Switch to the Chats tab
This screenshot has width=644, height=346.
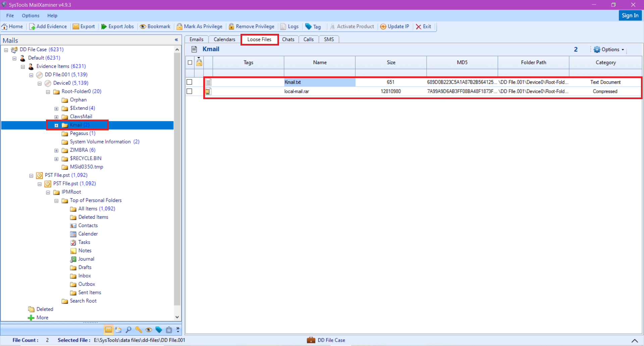[288, 39]
